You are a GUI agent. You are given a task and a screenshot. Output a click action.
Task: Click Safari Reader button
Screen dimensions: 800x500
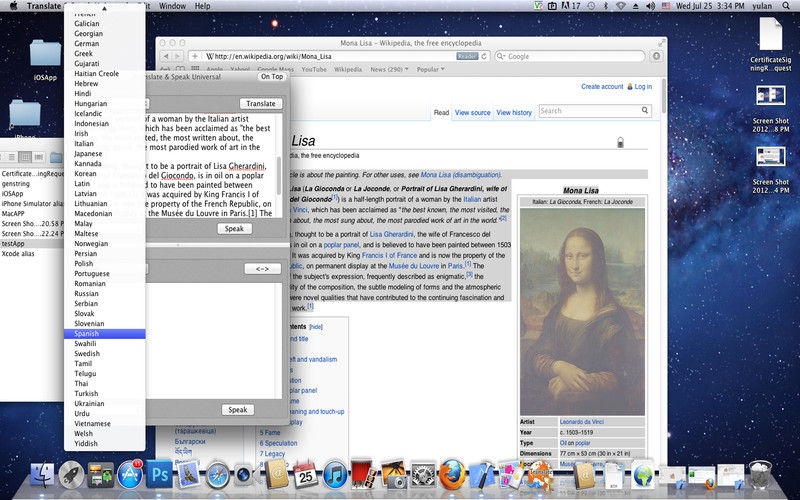coord(467,56)
